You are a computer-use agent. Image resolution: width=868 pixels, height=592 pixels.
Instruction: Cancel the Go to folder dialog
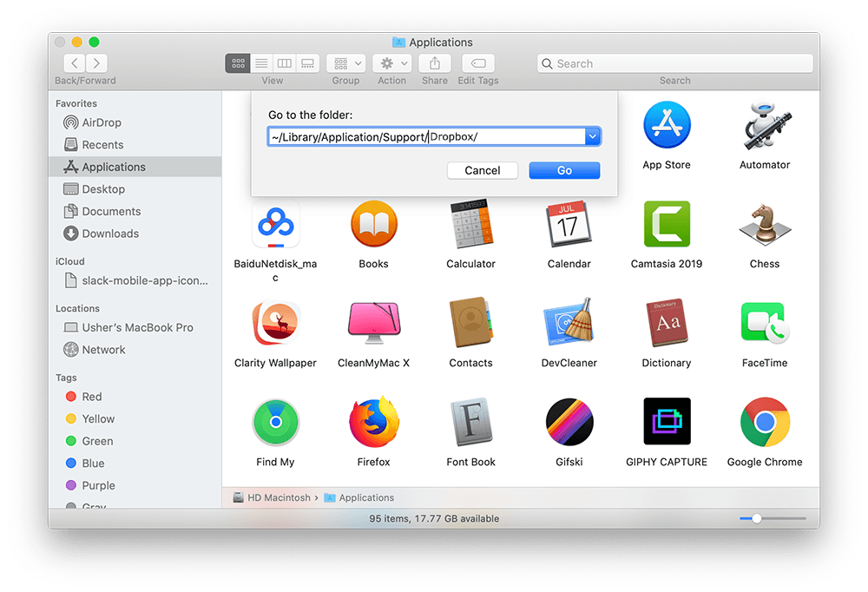click(x=482, y=170)
